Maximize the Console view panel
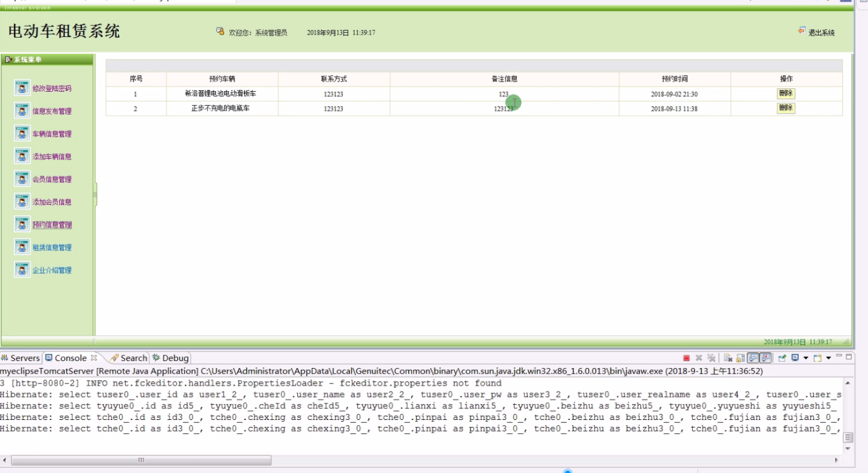The image size is (868, 473). (849, 356)
